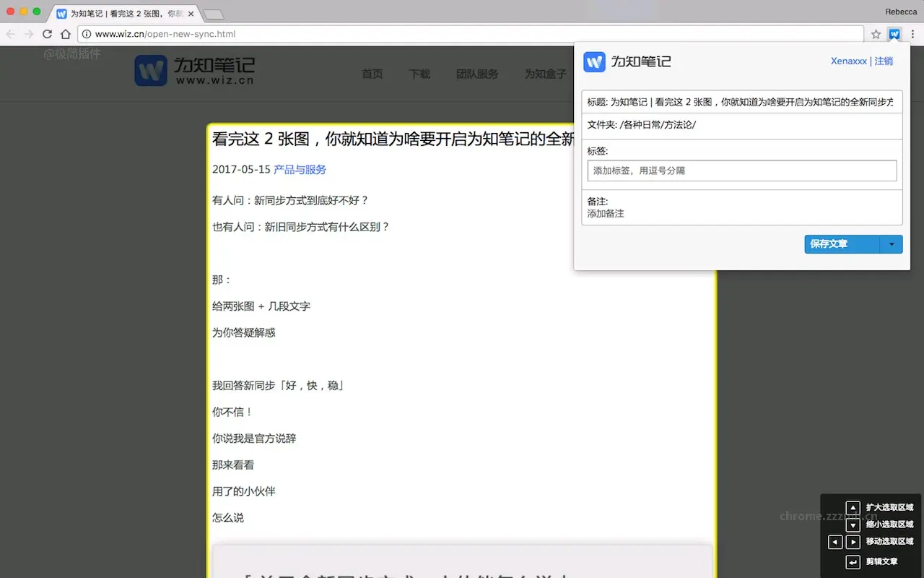Click the right-arrow 移动选取区域 icon

[852, 541]
